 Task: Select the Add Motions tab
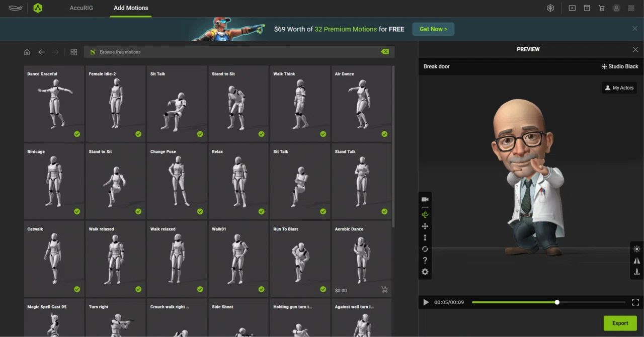click(131, 8)
